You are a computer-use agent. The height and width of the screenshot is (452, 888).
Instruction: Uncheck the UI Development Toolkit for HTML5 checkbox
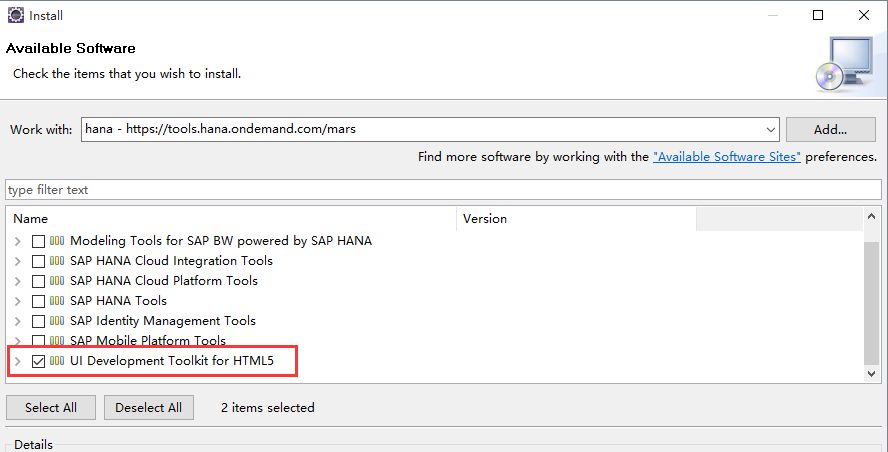click(39, 361)
